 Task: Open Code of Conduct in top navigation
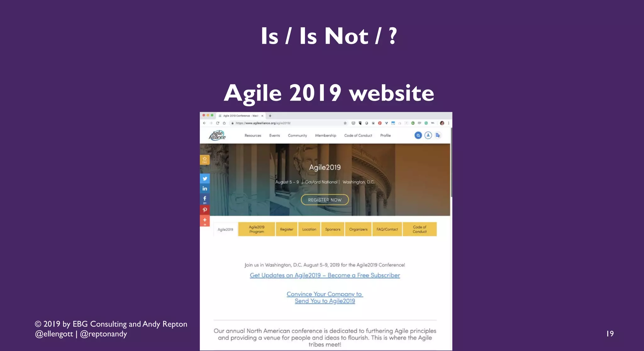coord(358,135)
